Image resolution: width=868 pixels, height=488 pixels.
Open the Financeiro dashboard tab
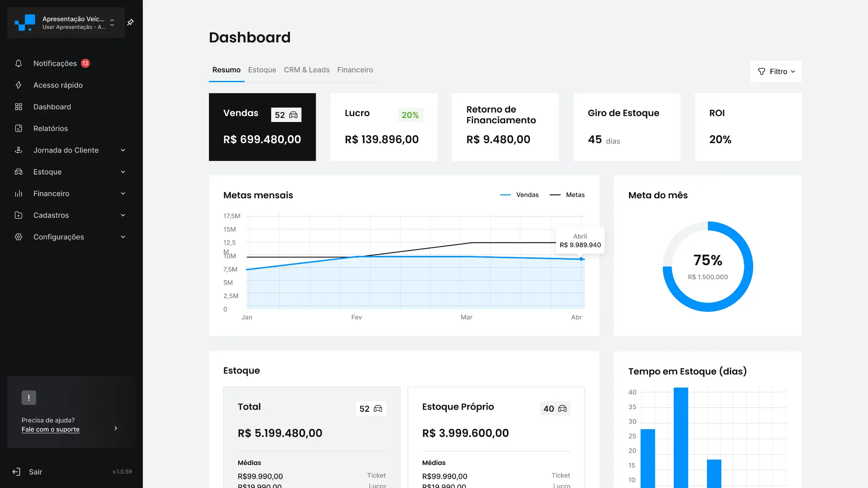point(355,70)
